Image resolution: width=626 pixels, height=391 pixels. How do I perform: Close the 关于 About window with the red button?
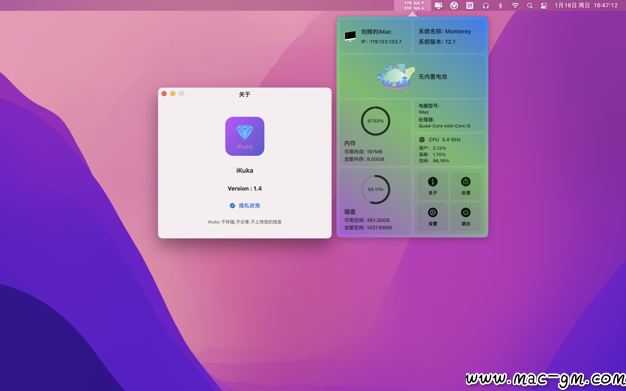164,93
